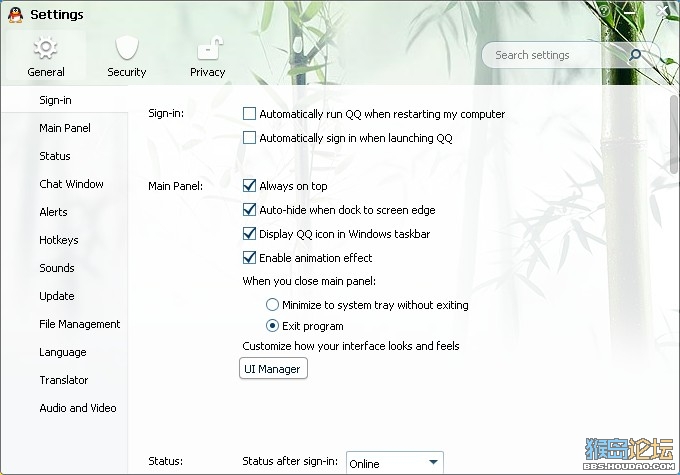The width and height of the screenshot is (680, 475).
Task: Open Translator settings in sidebar
Action: (x=64, y=380)
